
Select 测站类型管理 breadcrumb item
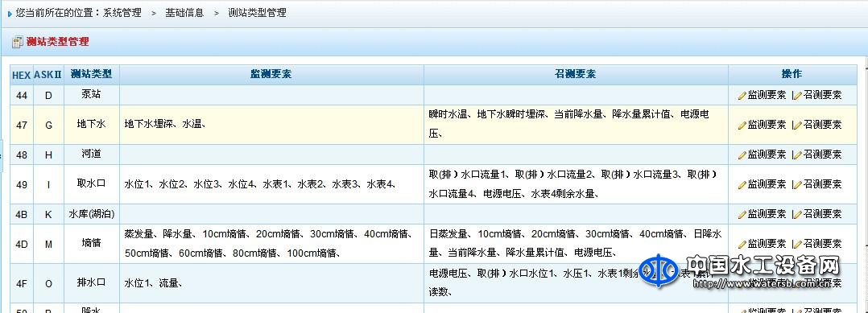pos(258,12)
